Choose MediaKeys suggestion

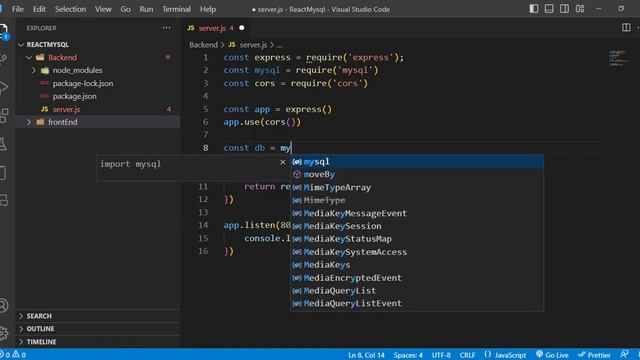click(x=417, y=265)
